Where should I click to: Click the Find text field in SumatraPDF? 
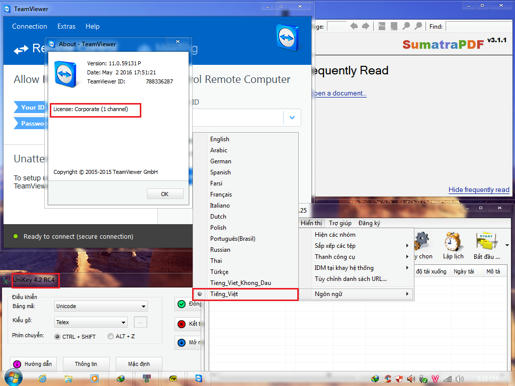click(x=479, y=26)
